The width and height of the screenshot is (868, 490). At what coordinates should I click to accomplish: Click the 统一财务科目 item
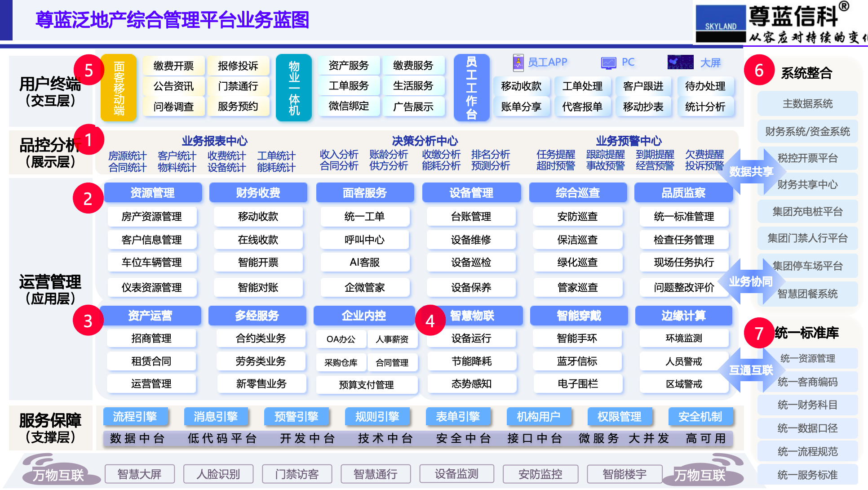807,405
